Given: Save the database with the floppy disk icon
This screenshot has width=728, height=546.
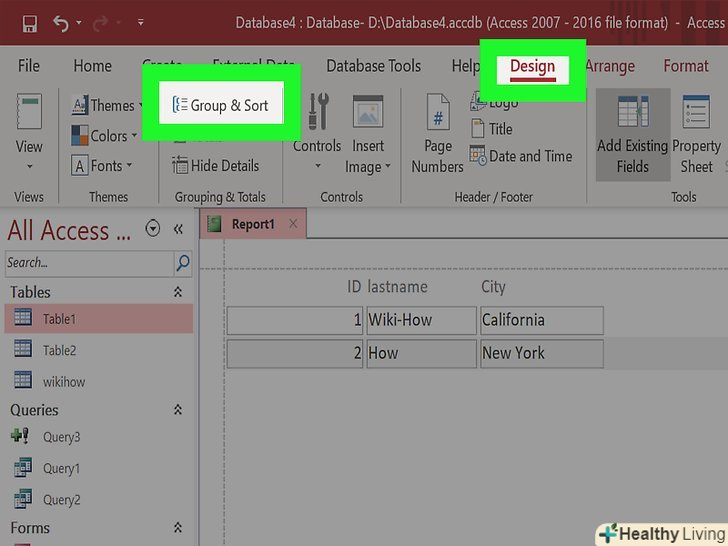Looking at the screenshot, I should click(30, 23).
